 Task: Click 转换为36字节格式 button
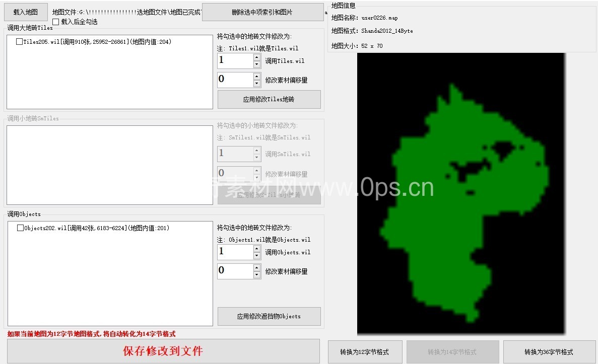point(549,352)
